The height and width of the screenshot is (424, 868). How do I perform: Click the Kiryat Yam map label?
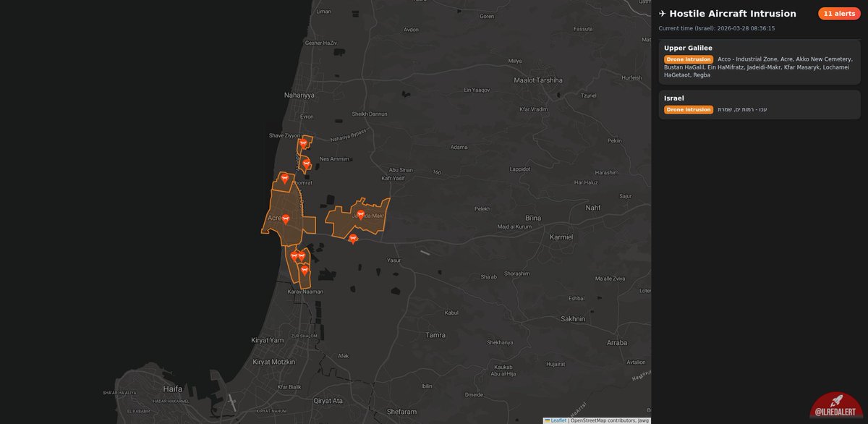coord(268,340)
